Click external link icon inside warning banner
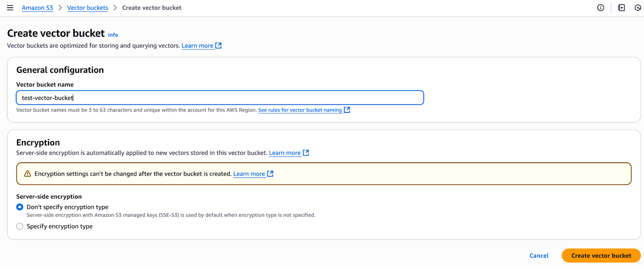 point(270,174)
